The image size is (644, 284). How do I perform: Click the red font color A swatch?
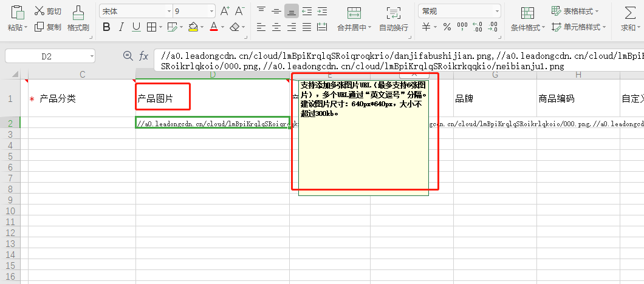213,27
